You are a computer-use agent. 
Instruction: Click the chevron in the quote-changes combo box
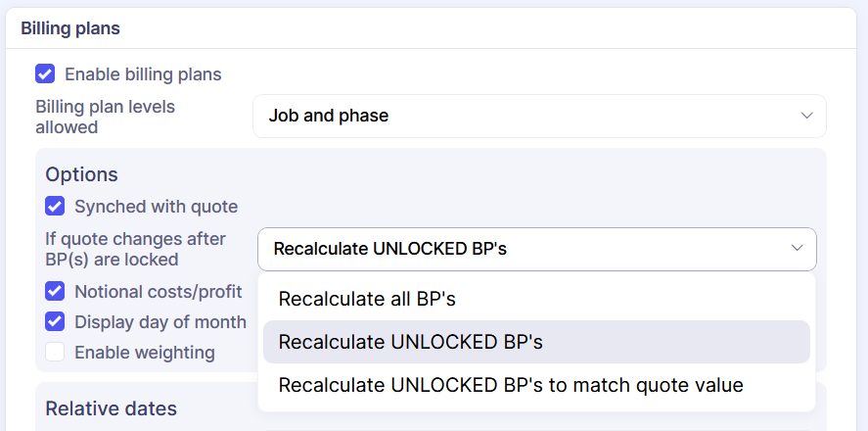click(x=797, y=249)
